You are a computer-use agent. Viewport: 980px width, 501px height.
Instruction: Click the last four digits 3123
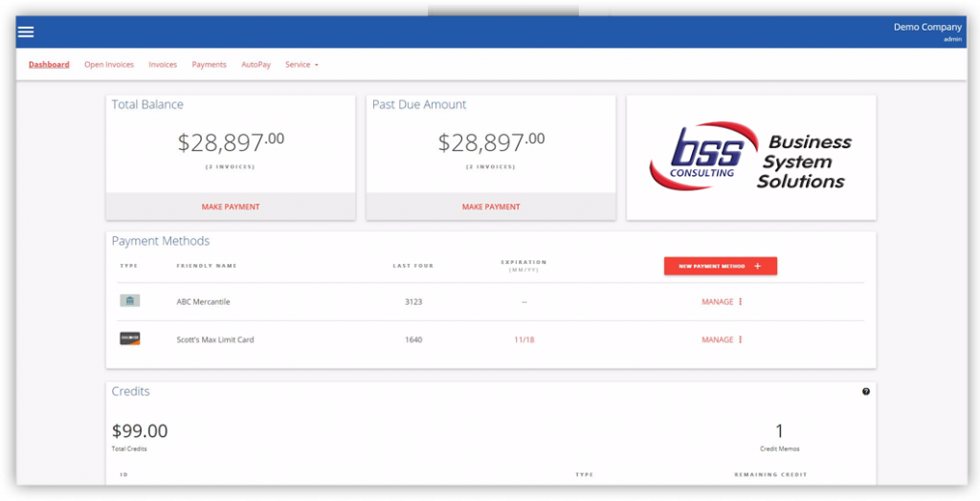(x=413, y=302)
